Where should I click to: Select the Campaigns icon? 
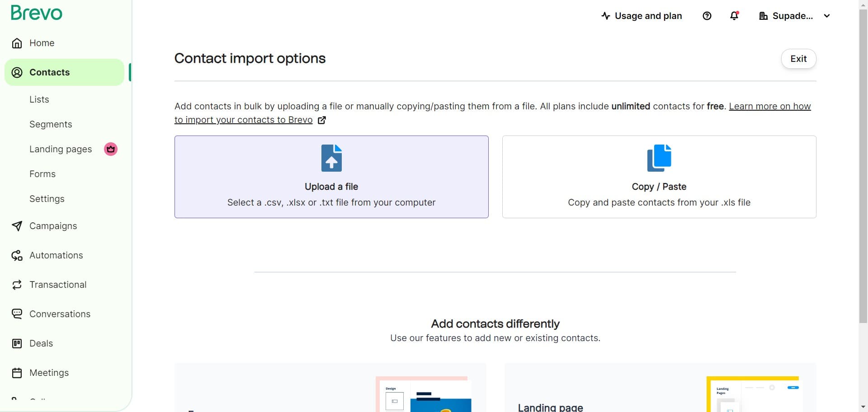[17, 226]
